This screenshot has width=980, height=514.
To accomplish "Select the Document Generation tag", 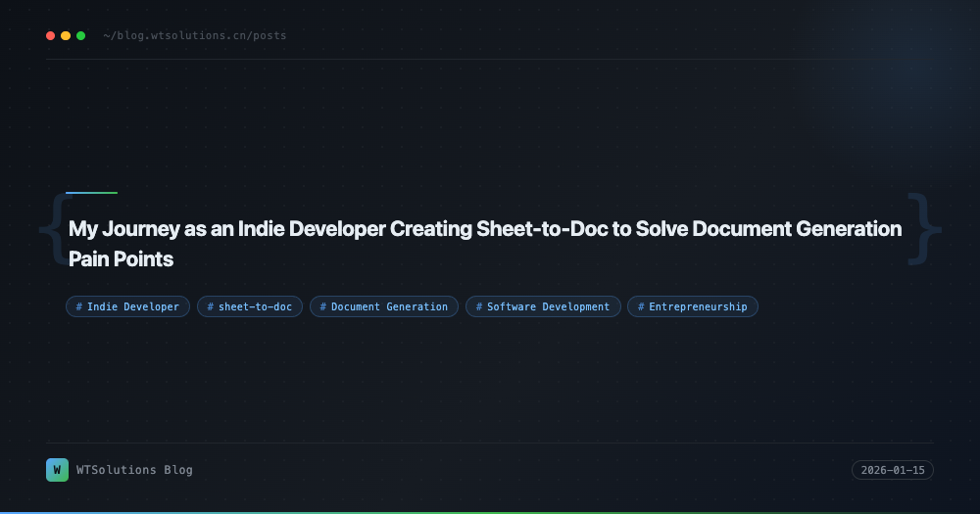I will pos(384,306).
